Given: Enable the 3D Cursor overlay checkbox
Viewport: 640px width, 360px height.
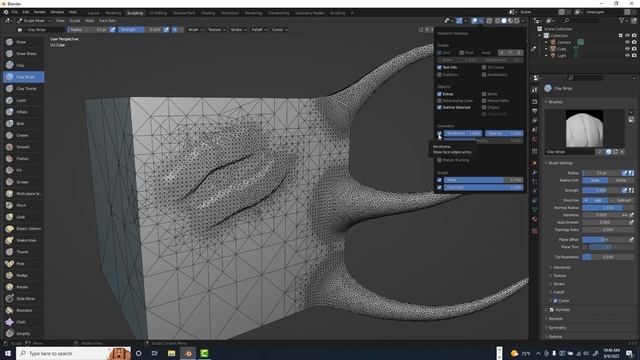Looking at the screenshot, I should (x=484, y=67).
